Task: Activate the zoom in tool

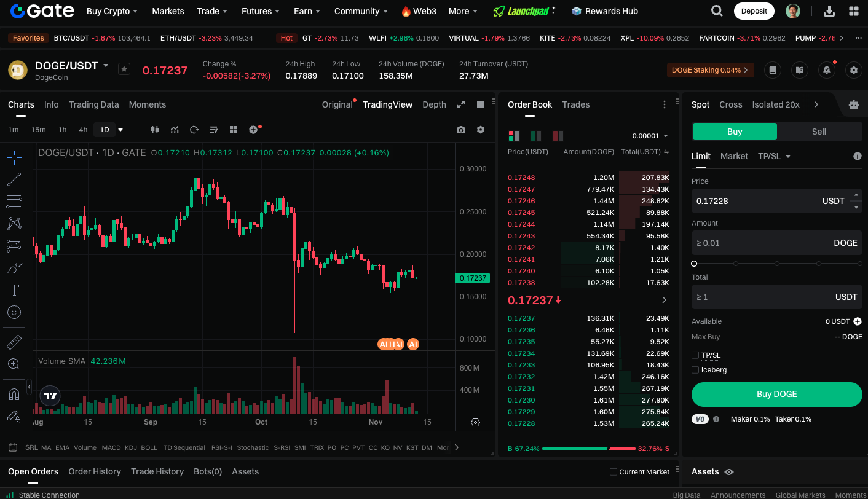Action: pos(14,364)
